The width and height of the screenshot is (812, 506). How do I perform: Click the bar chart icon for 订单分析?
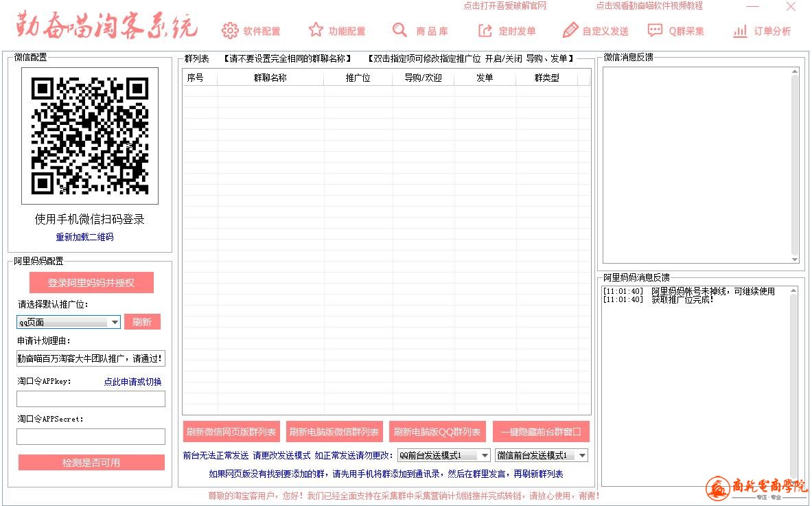coord(741,31)
